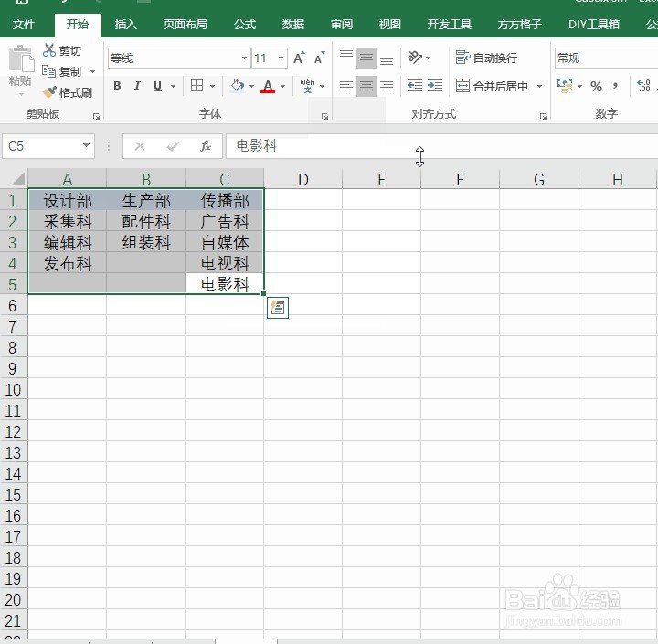Click the Copy icon
This screenshot has height=644, width=658.
[48, 71]
